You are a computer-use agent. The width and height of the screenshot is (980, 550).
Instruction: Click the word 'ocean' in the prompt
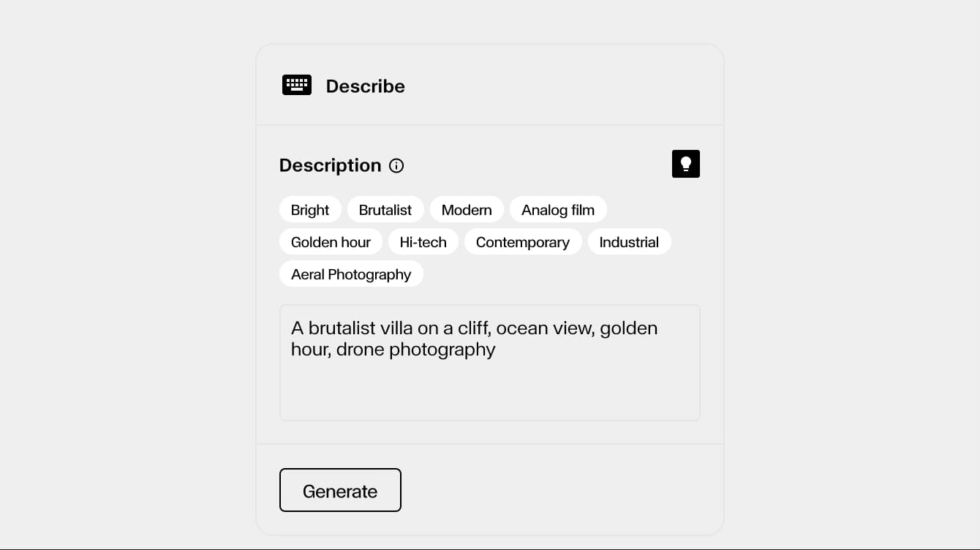click(521, 328)
